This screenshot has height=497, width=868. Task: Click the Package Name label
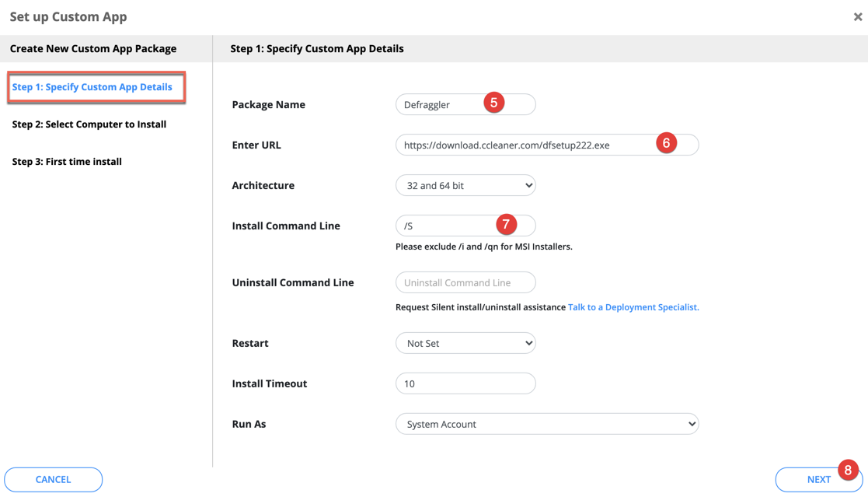coord(269,105)
